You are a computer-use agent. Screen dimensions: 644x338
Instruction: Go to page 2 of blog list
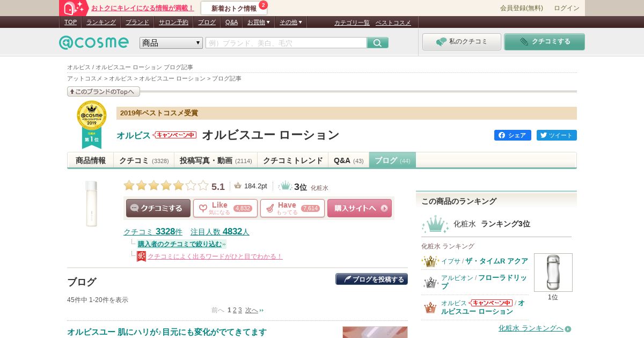pos(235,310)
